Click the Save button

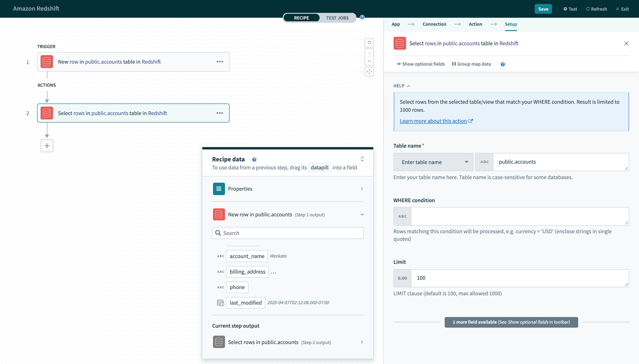[543, 9]
